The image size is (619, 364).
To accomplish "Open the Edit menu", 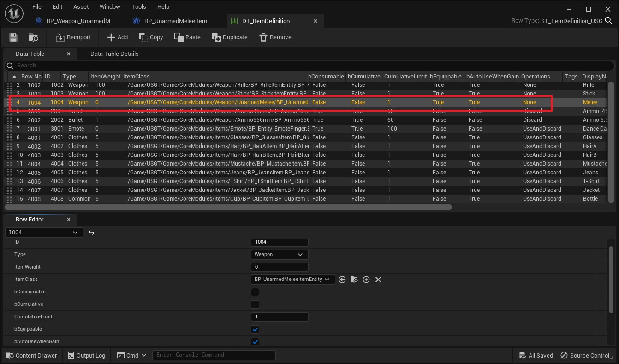I will tap(57, 7).
